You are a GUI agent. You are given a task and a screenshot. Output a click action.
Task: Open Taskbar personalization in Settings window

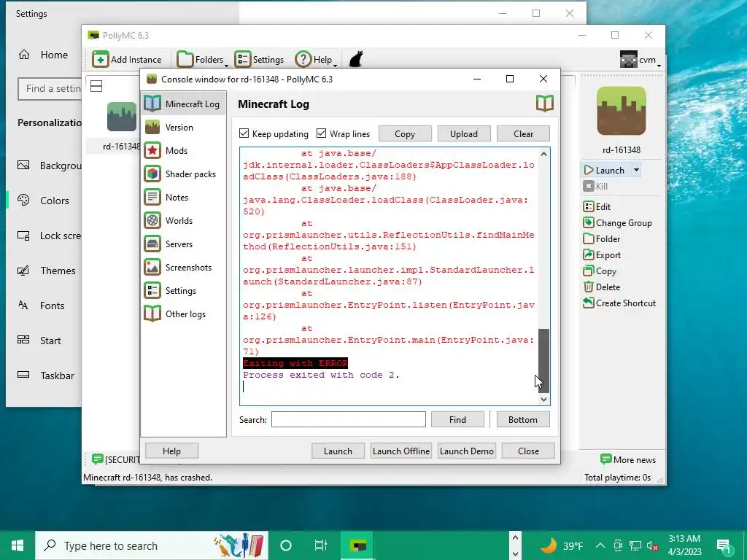click(47, 376)
